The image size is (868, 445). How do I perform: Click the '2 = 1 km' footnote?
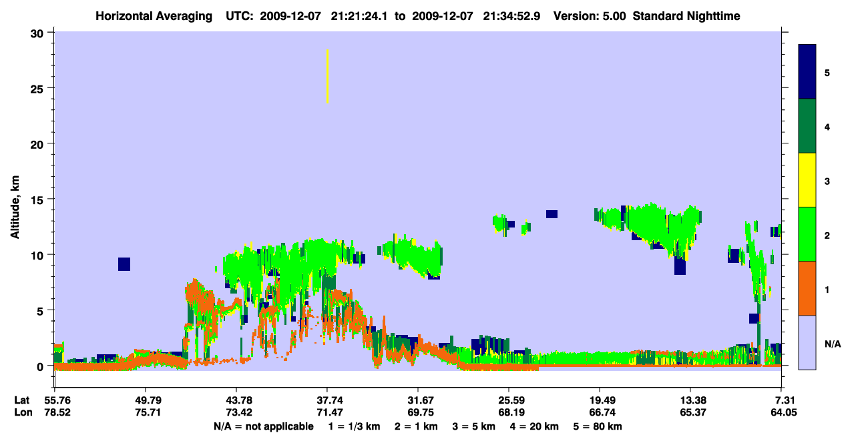click(416, 426)
